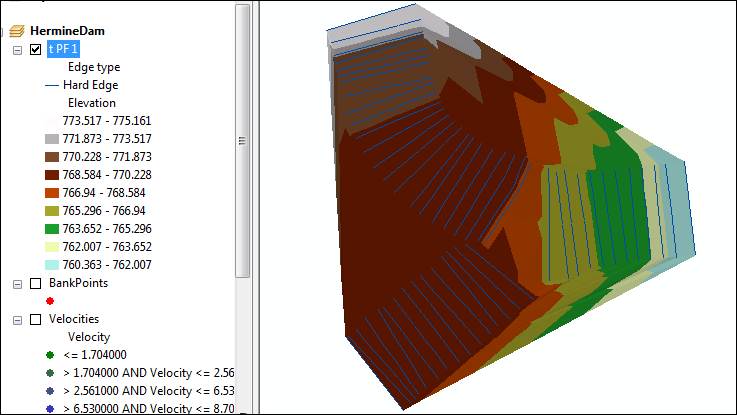Select the HermineDam data frame name

[62, 31]
